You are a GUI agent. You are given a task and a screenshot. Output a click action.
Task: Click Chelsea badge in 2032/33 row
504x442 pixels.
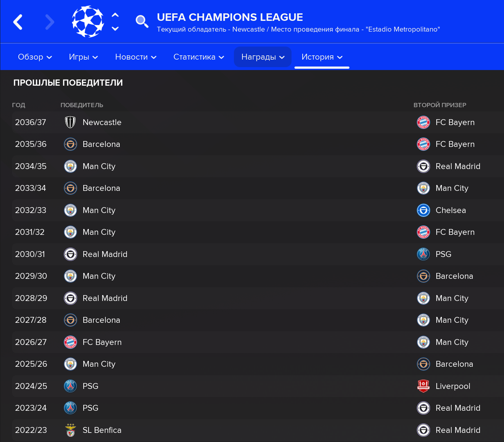tap(423, 210)
